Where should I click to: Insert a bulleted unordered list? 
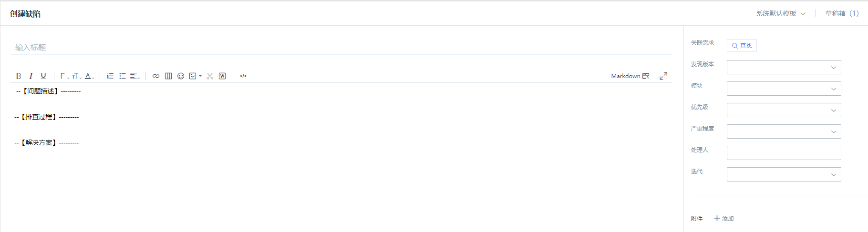pos(123,76)
